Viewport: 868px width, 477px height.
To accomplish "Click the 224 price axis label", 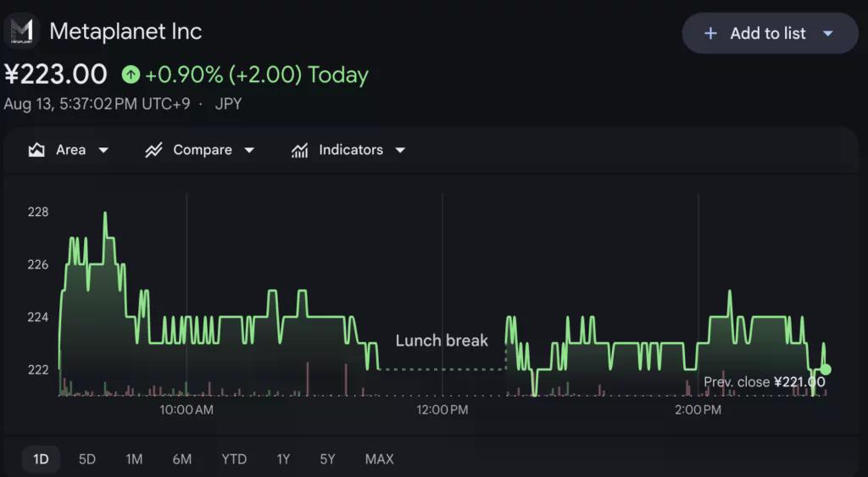I will (38, 317).
